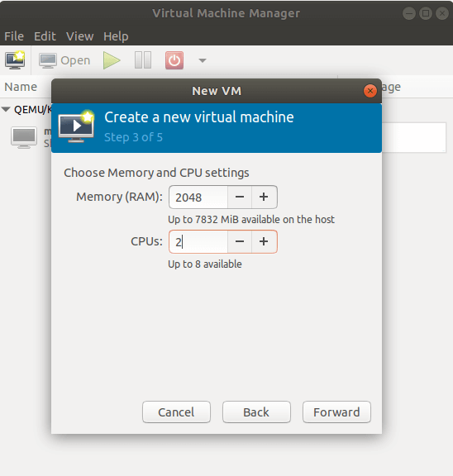Open the View menu
453x476 pixels.
click(80, 36)
